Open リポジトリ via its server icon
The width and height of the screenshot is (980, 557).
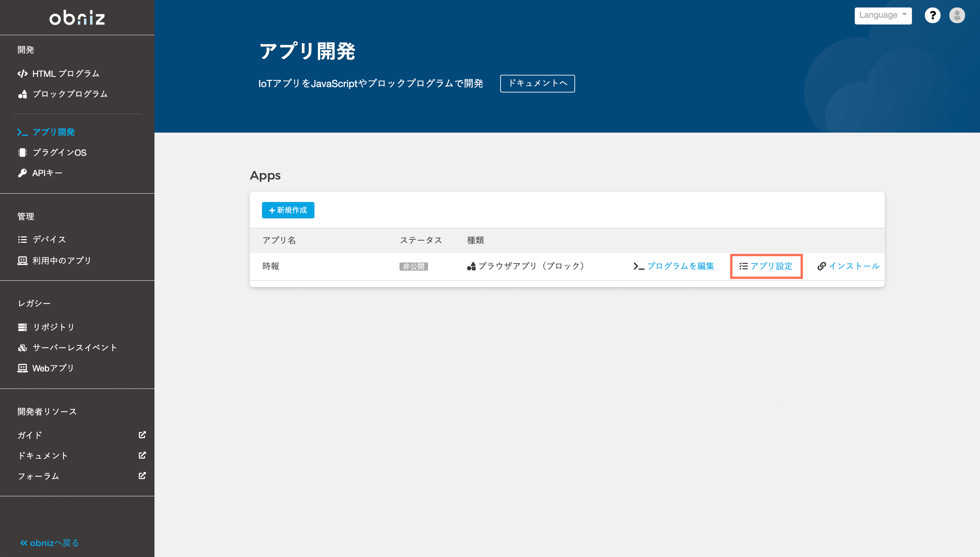click(x=22, y=327)
